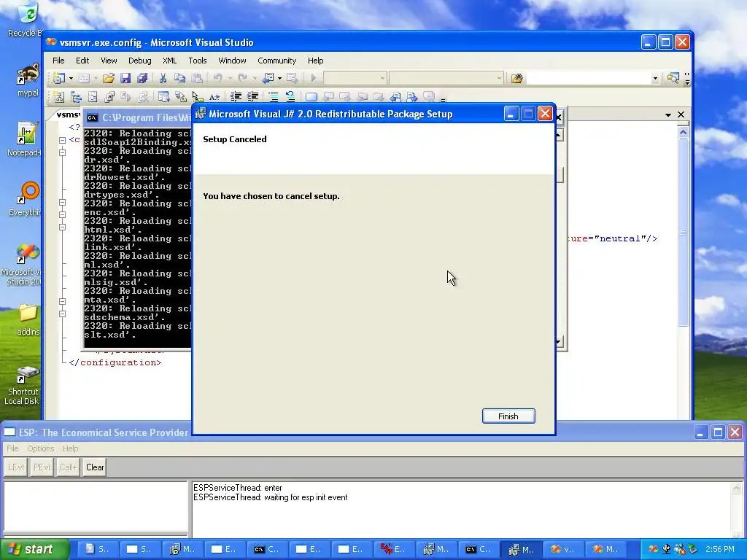Open the Community menu
The height and width of the screenshot is (560, 747).
[x=276, y=61]
